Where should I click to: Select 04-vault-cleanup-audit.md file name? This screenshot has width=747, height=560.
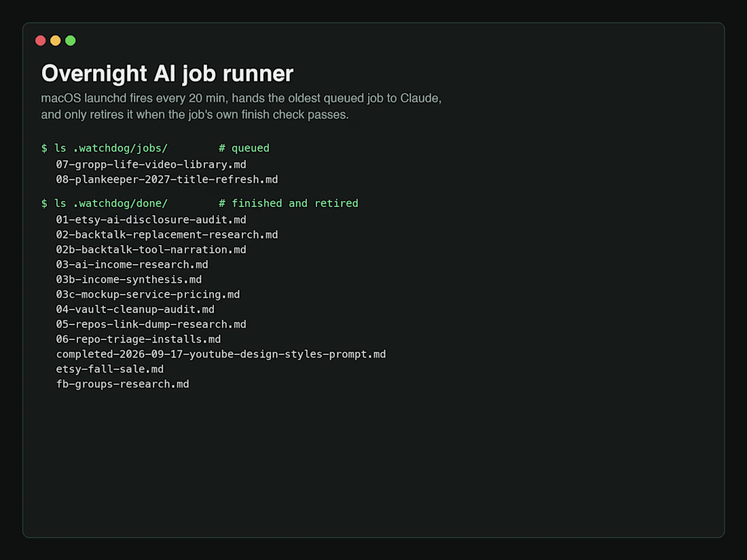coord(135,310)
